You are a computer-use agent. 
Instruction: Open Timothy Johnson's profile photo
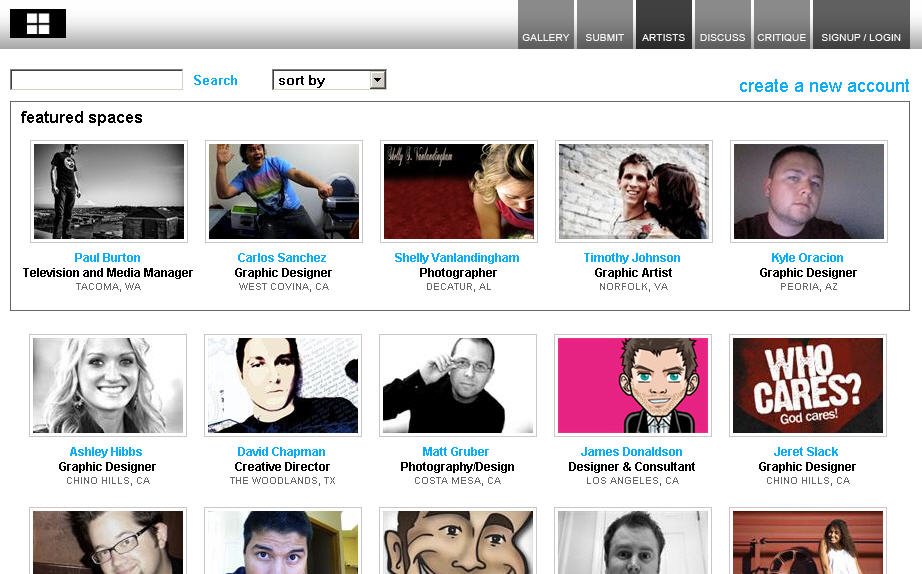tap(634, 191)
